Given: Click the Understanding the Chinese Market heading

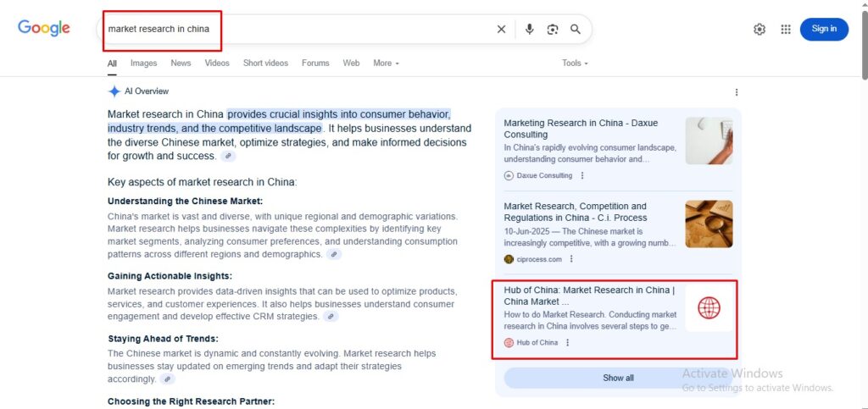Looking at the screenshot, I should (x=185, y=201).
